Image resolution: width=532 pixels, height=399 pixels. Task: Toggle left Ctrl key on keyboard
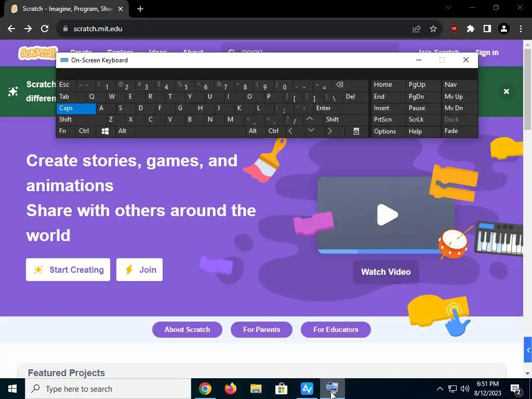86,131
